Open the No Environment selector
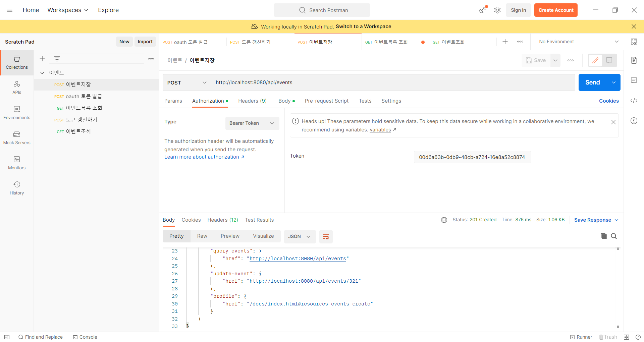The width and height of the screenshot is (644, 342). pyautogui.click(x=579, y=42)
